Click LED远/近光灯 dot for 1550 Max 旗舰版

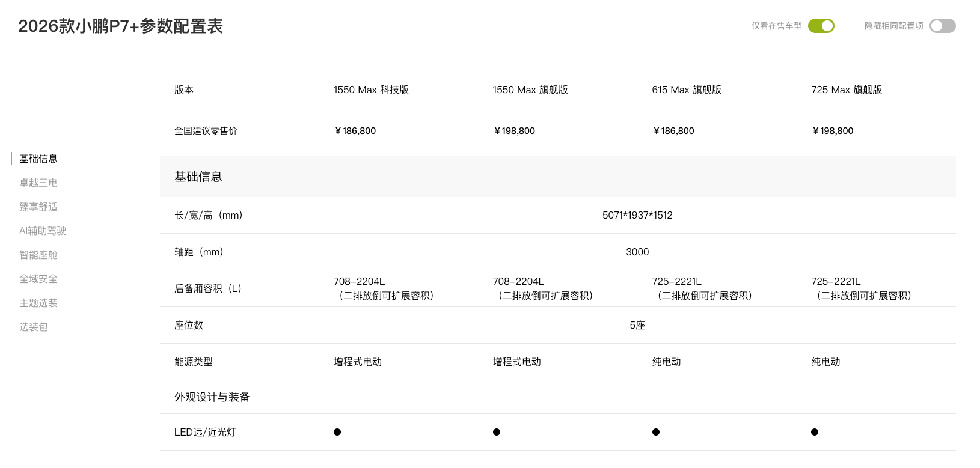[x=497, y=432]
